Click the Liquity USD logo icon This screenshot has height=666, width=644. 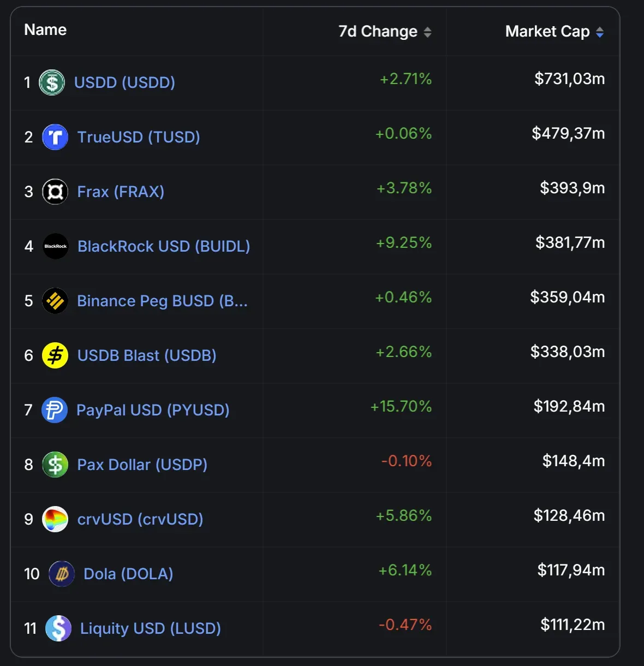pos(58,628)
